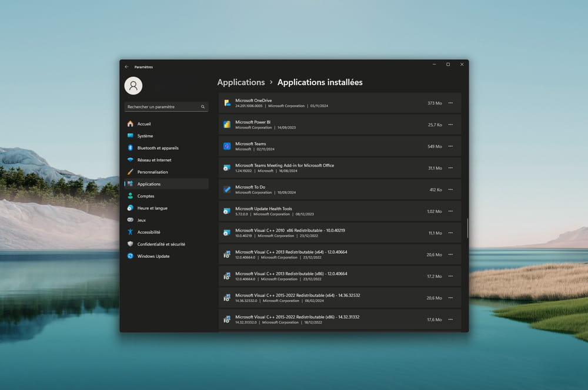Click the Teams Meeting Add-in icon
588x390 pixels.
[x=227, y=168]
